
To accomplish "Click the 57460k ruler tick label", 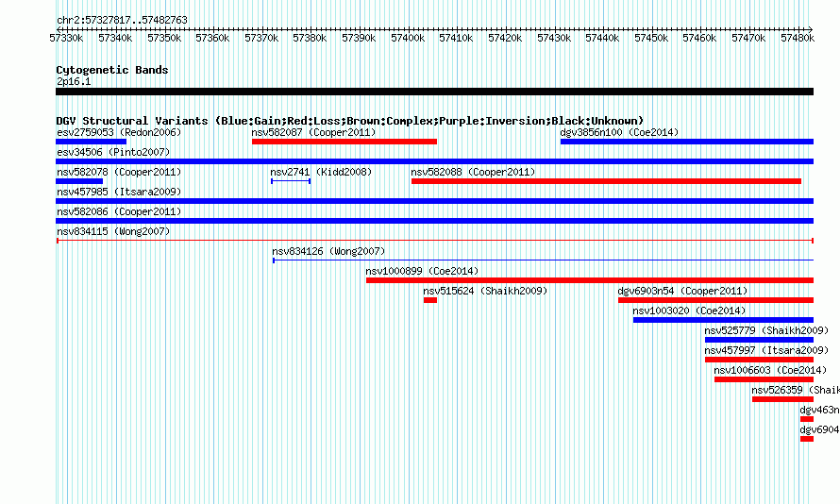I will click(699, 38).
